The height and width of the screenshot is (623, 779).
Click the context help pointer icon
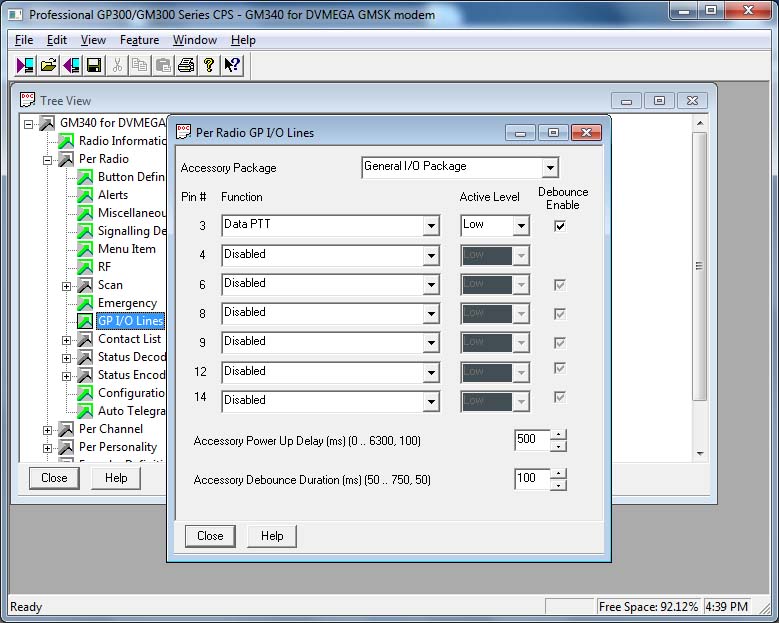click(x=232, y=65)
